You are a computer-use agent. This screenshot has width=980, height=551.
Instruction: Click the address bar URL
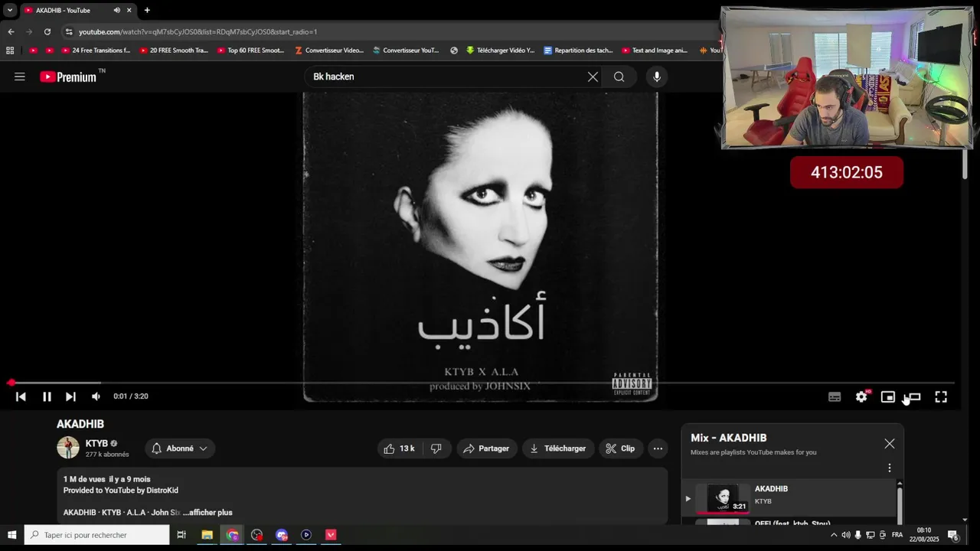[x=198, y=31]
